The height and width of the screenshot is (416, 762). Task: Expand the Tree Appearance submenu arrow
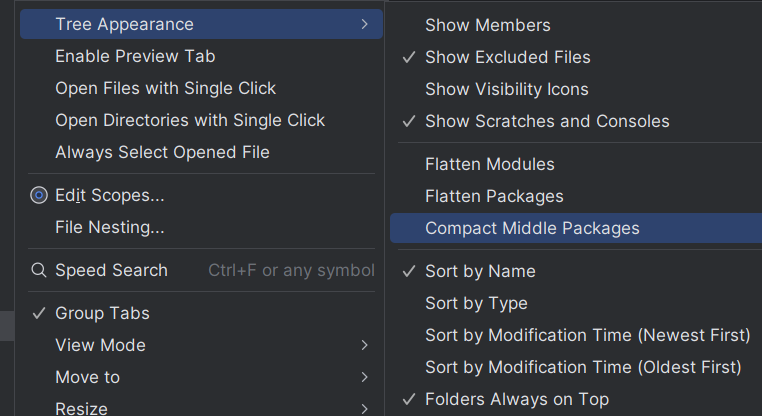click(365, 24)
